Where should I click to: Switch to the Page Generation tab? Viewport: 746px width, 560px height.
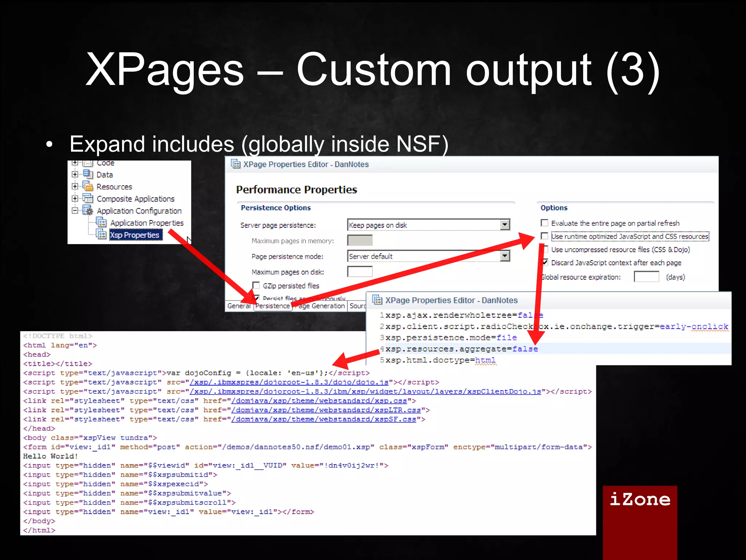tap(319, 306)
